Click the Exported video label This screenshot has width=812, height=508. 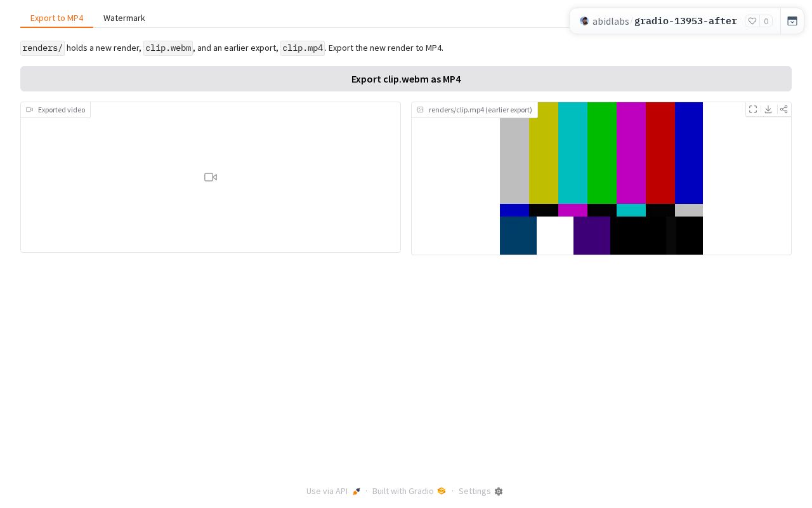click(56, 110)
